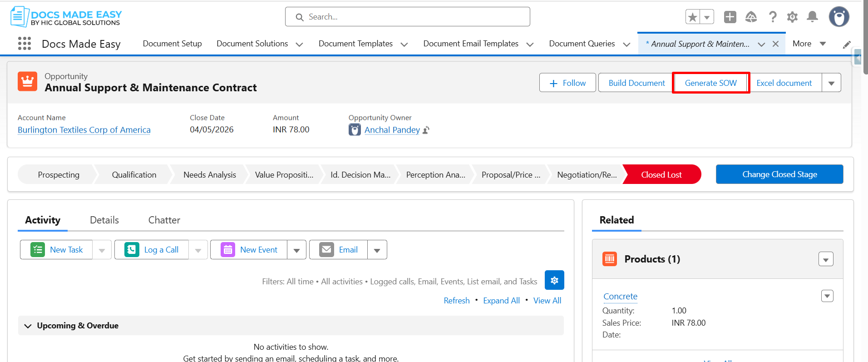
Task: Create a New Event
Action: (249, 250)
